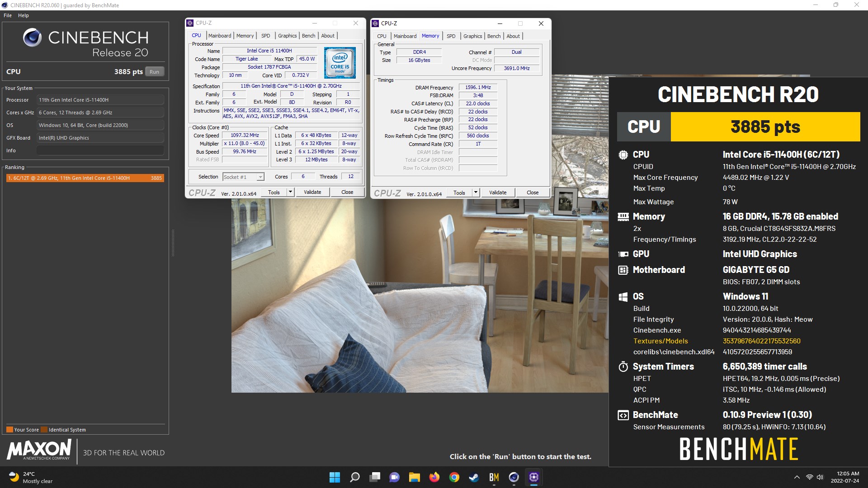Open Wi-Fi network tray icon

[809, 477]
